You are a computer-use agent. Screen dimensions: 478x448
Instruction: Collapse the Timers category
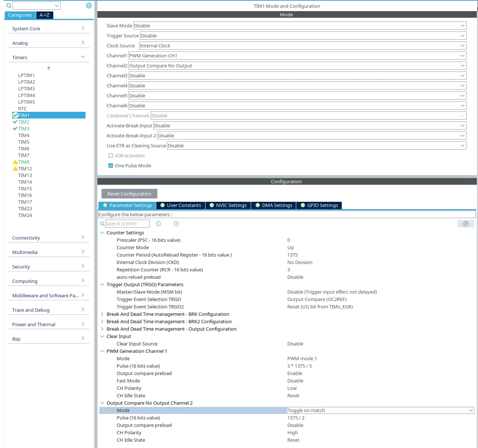(49, 57)
